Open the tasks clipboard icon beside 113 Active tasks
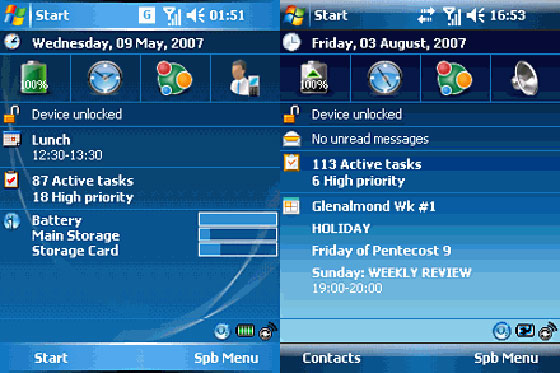The height and width of the screenshot is (373, 560). (292, 163)
